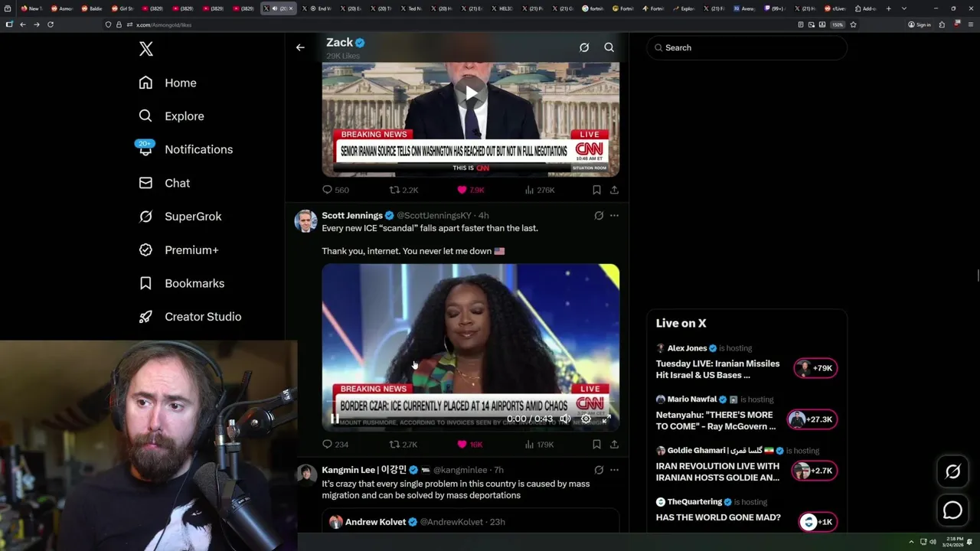Click the +79K listeners badge
The image size is (980, 551).
tap(815, 368)
